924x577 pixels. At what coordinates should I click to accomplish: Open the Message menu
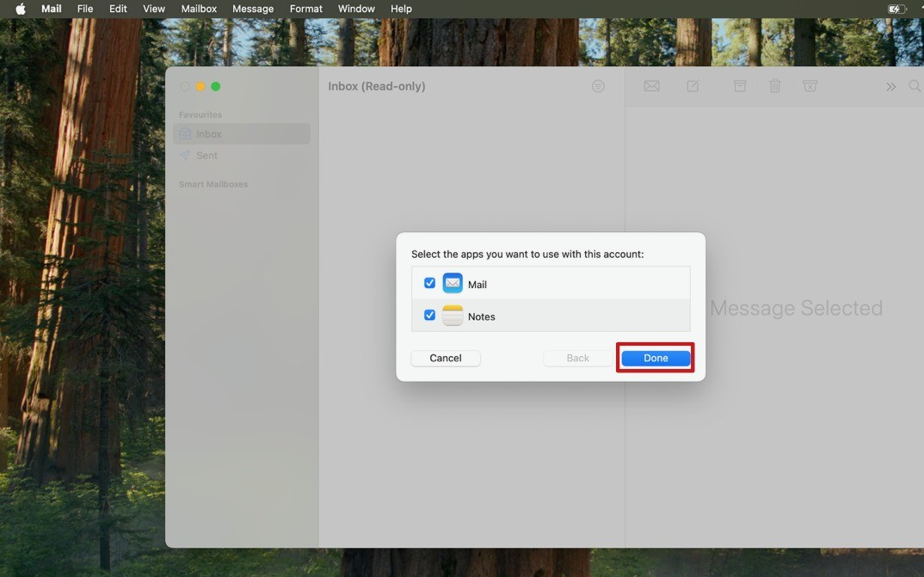[253, 9]
